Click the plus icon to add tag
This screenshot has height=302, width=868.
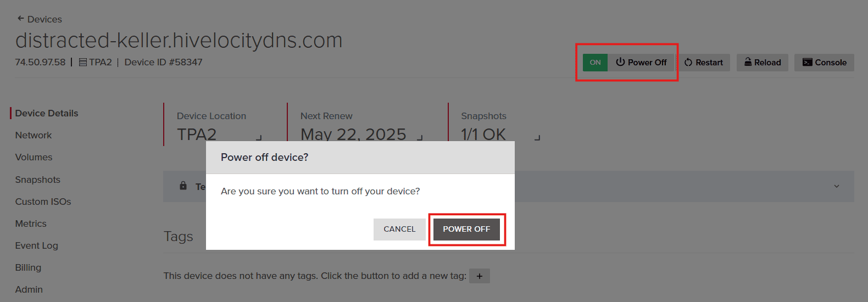pyautogui.click(x=480, y=276)
